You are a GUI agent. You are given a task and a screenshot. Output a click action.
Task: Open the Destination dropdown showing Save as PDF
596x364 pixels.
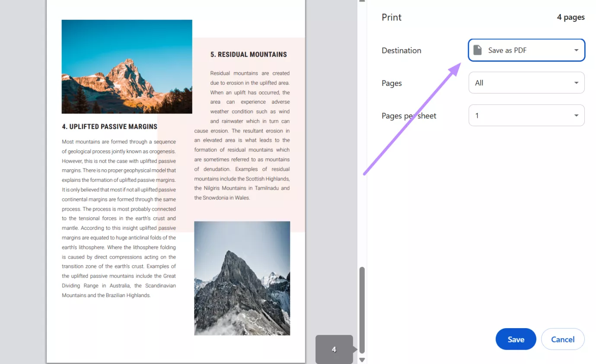[526, 50]
